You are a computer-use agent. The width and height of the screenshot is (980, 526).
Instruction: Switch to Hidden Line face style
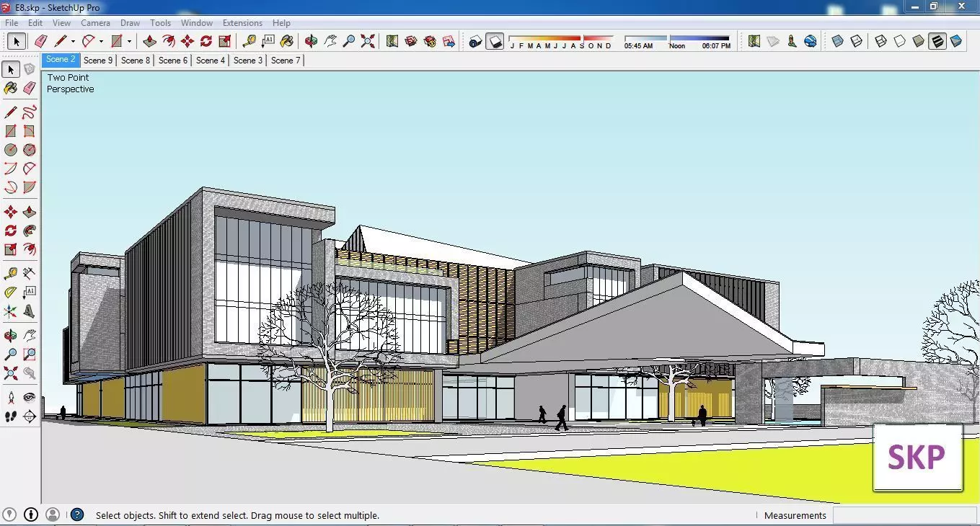click(x=899, y=41)
